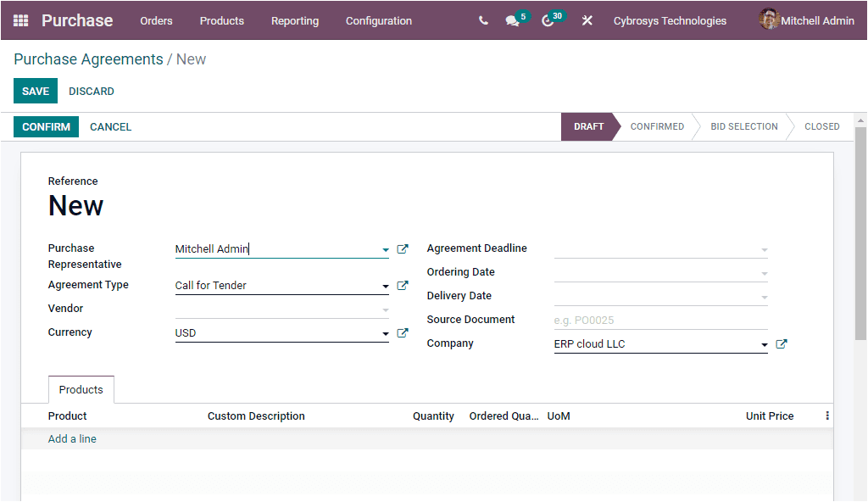Screen dimensions: 868x502
Task: Click the SAVE button
Action: click(35, 91)
